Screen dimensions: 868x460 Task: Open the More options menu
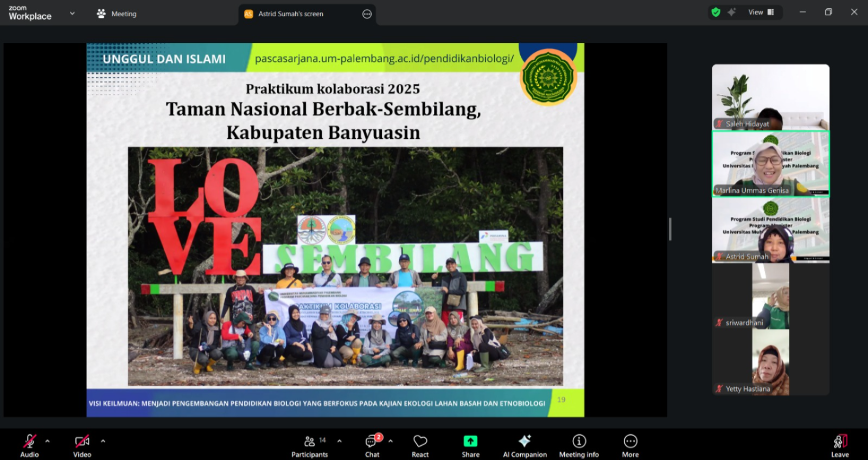(x=630, y=445)
